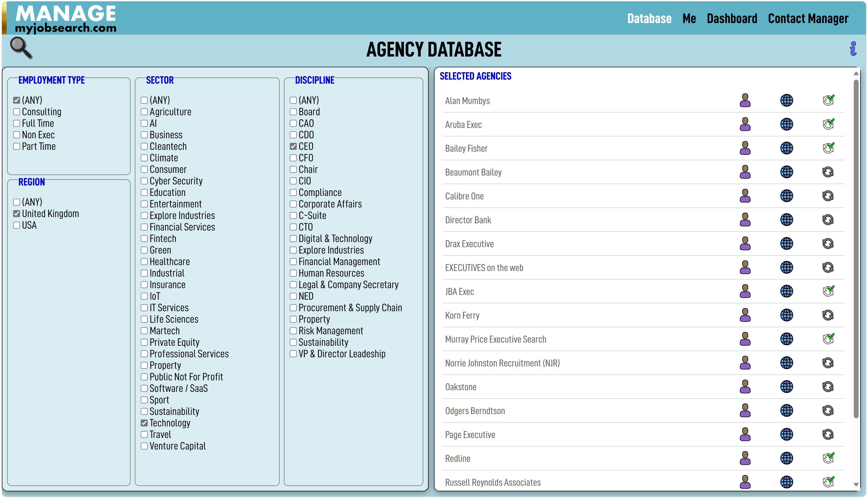Open the website globe for Norrie Johnston Recruitment
This screenshot has width=868, height=498.
[786, 363]
